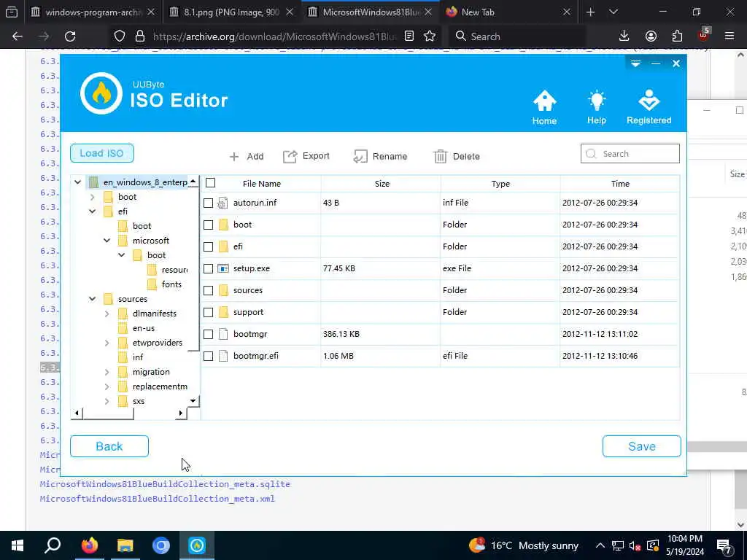Open Firefox account icon
747x560 pixels.
pos(651,36)
